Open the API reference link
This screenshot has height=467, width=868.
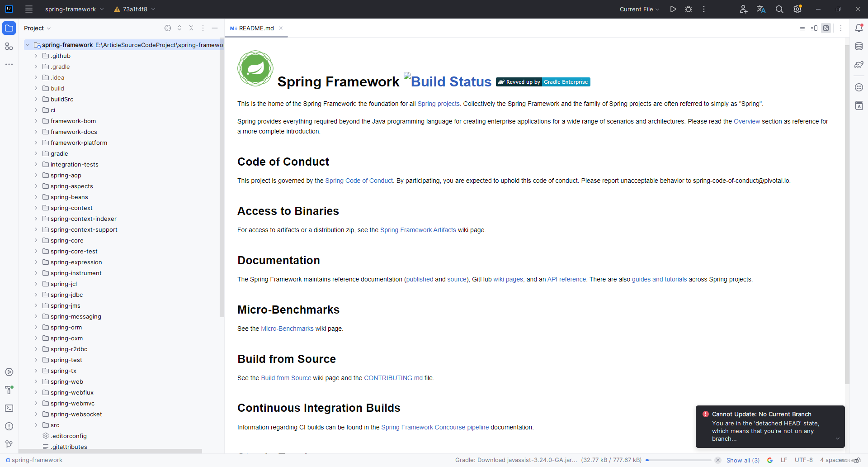click(x=566, y=279)
